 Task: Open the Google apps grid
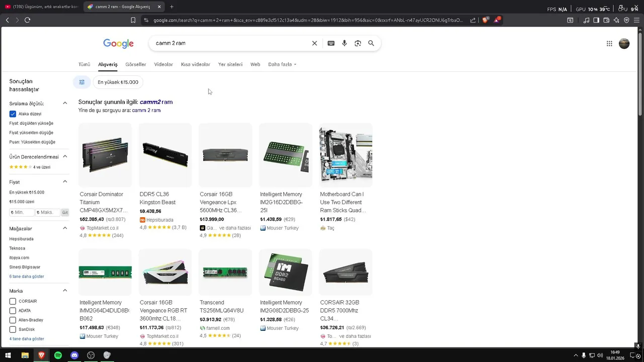(609, 44)
